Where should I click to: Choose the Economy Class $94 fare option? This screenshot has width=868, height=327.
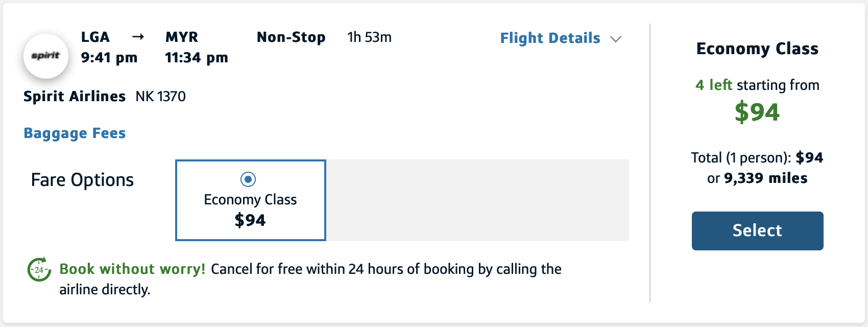[x=250, y=200]
